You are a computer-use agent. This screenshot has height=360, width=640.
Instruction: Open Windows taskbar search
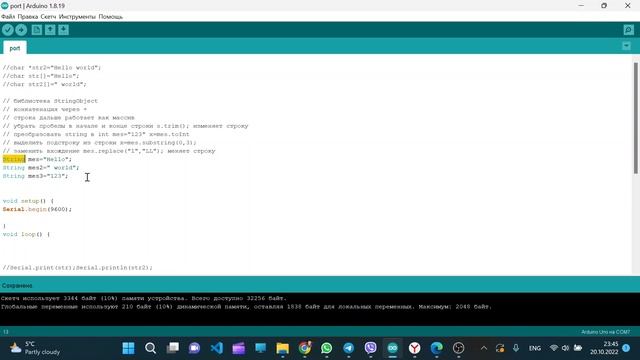(x=151, y=348)
